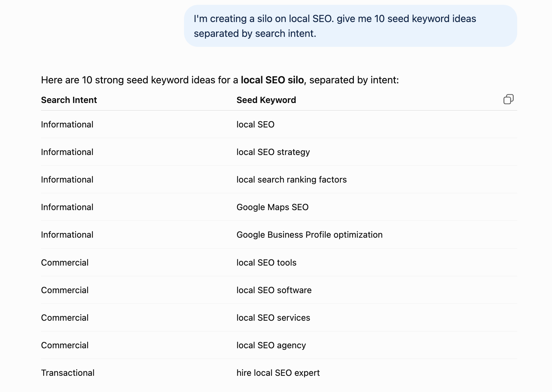Click the 'Seed Keyword' column header
The image size is (552, 392).
point(266,100)
